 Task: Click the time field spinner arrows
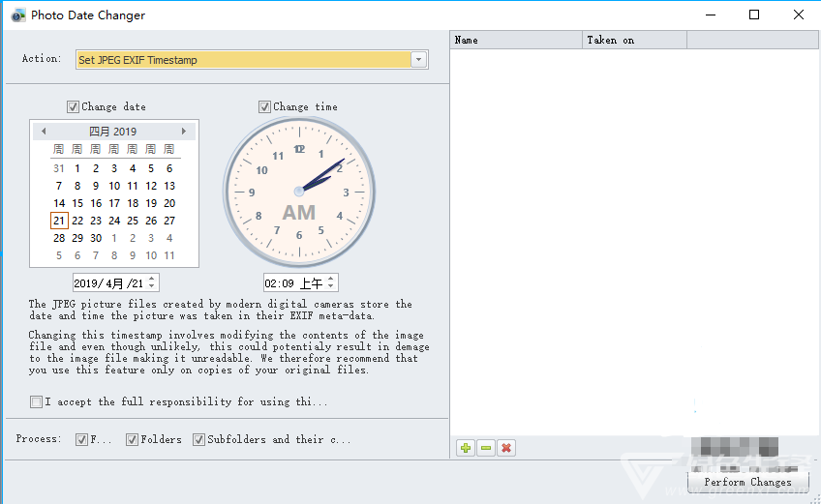pyautogui.click(x=331, y=282)
